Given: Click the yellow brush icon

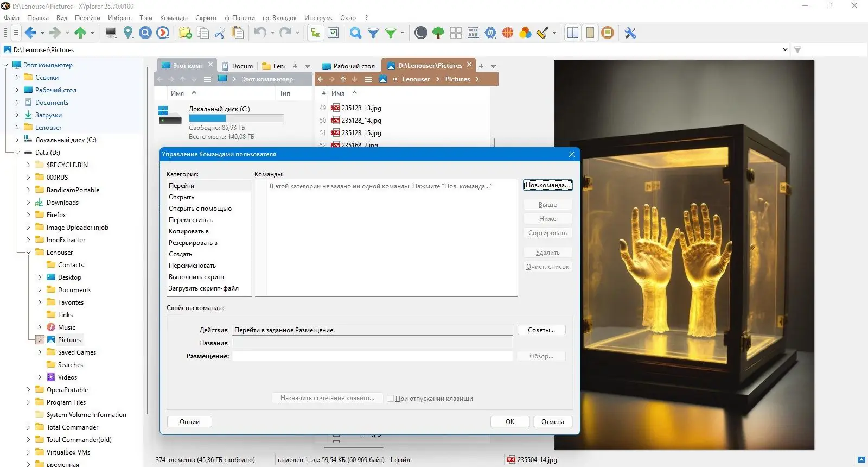Looking at the screenshot, I should pyautogui.click(x=542, y=33).
